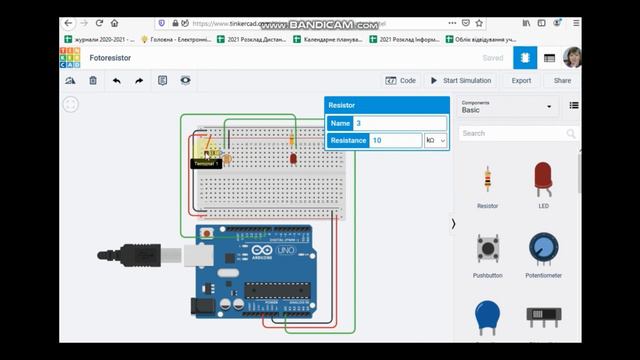The height and width of the screenshot is (360, 640).
Task: Bookmark this page with star icon
Action: coord(479,23)
